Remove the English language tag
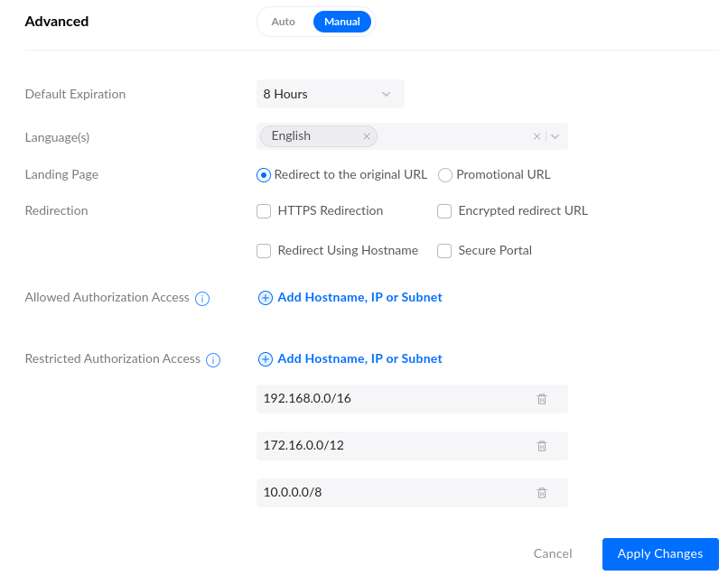This screenshot has height=585, width=728. 367,136
